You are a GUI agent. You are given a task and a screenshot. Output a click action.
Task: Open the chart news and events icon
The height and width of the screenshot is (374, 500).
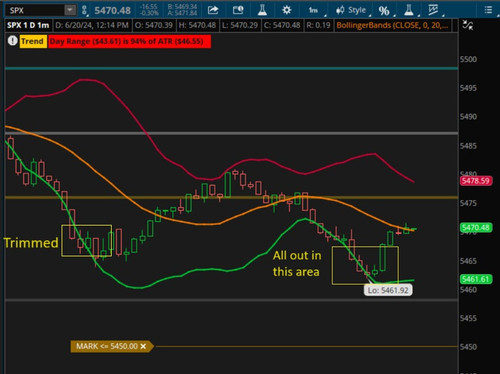point(238,10)
